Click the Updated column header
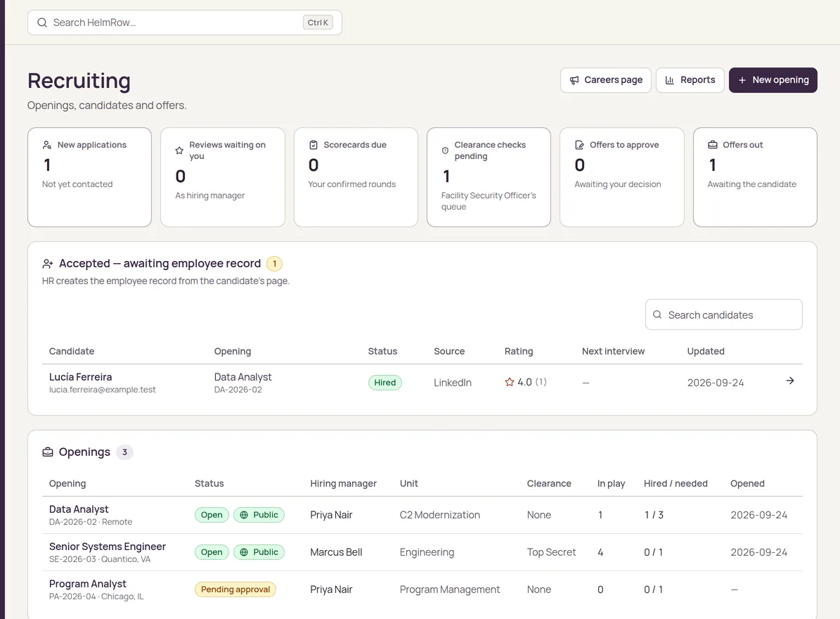Screen dimensions: 840x619 point(706,351)
